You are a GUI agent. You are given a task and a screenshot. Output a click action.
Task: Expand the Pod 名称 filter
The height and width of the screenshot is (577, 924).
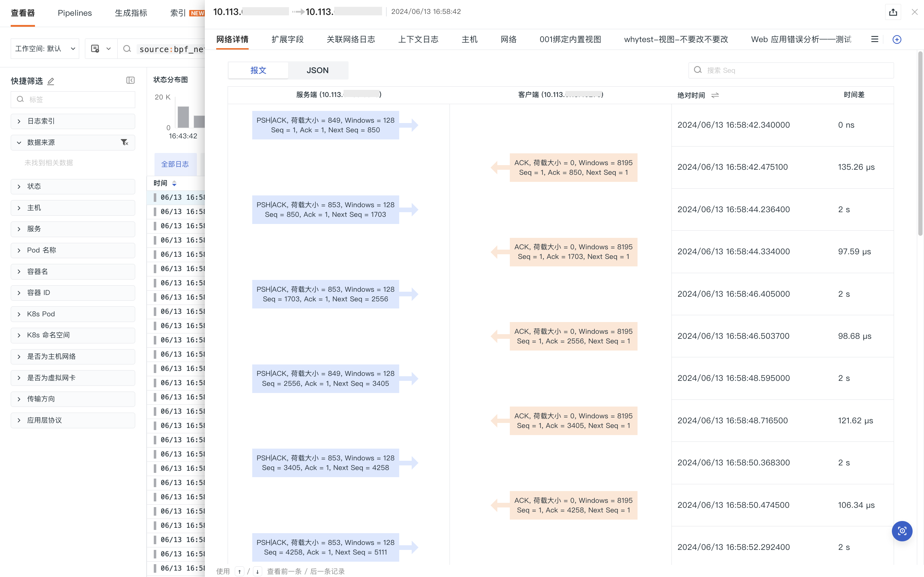73,250
